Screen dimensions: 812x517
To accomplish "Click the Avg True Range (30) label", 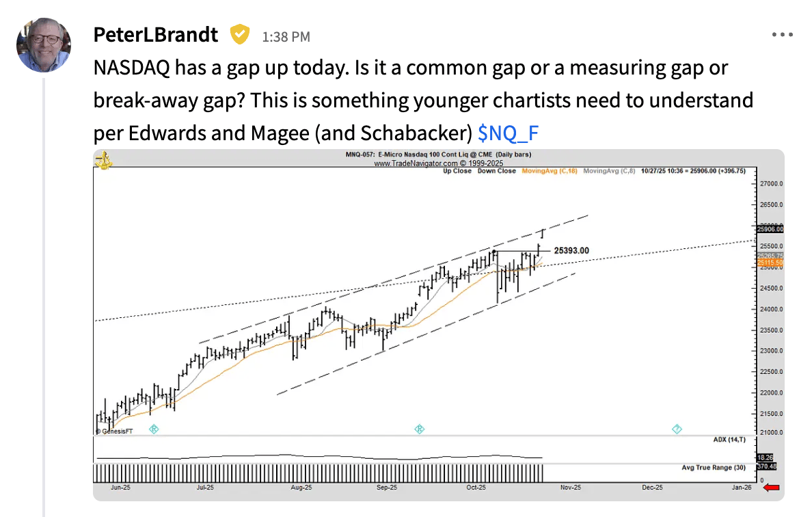I will [x=714, y=468].
